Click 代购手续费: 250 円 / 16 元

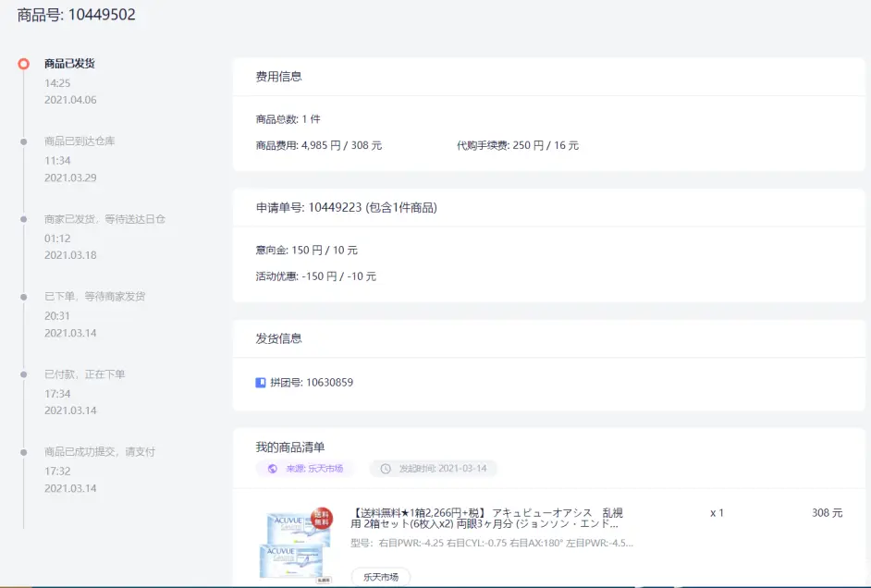click(518, 145)
